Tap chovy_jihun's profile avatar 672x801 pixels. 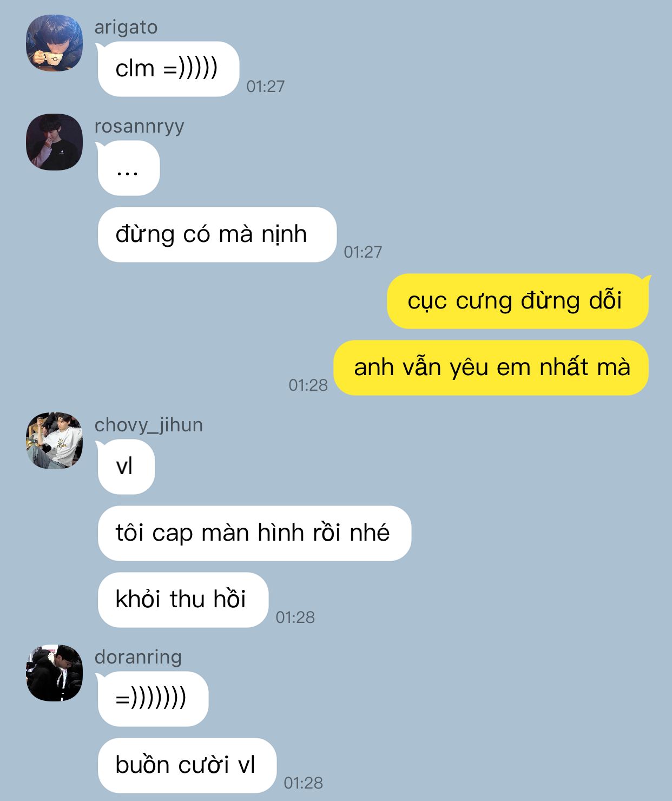54,441
